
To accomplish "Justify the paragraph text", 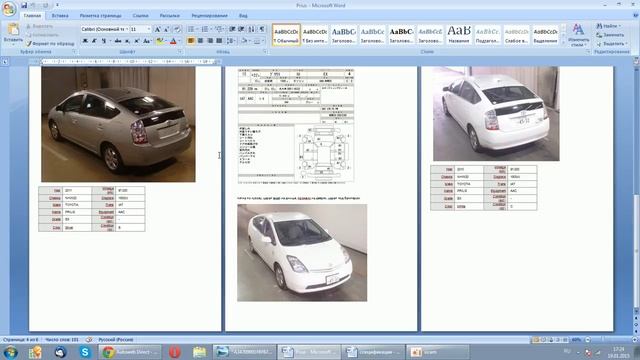I will tap(219, 41).
